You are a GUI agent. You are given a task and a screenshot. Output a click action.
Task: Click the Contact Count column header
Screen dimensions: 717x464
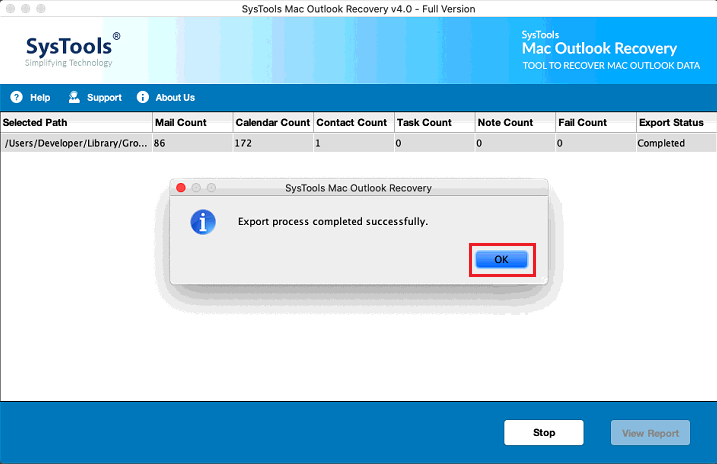pyautogui.click(x=352, y=123)
